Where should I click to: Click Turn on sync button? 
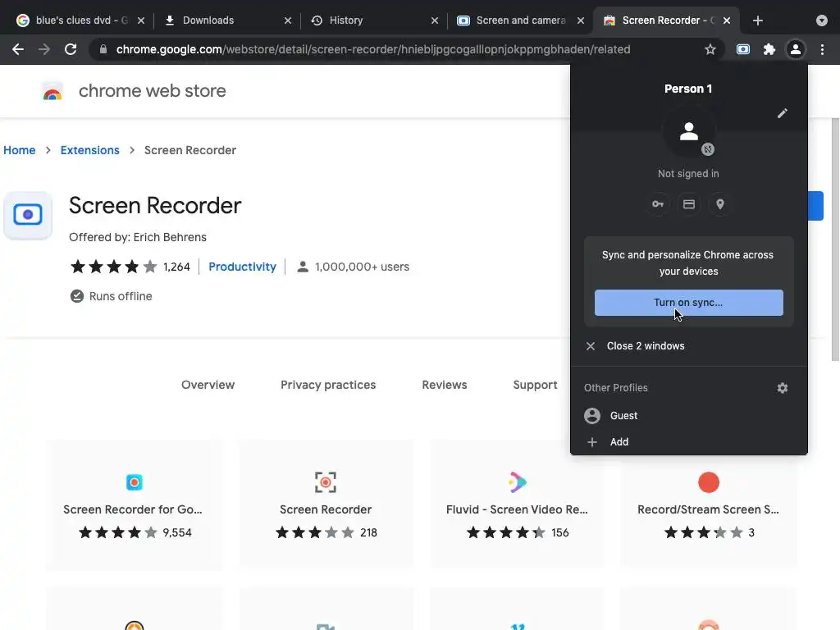688,303
